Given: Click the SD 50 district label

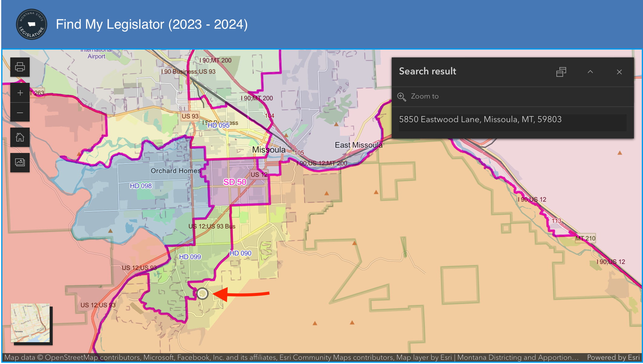Looking at the screenshot, I should point(235,182).
